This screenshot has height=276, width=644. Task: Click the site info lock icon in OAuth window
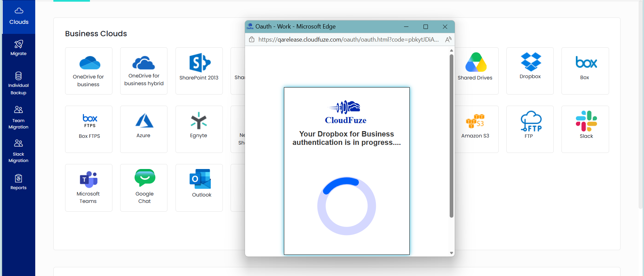click(x=252, y=40)
